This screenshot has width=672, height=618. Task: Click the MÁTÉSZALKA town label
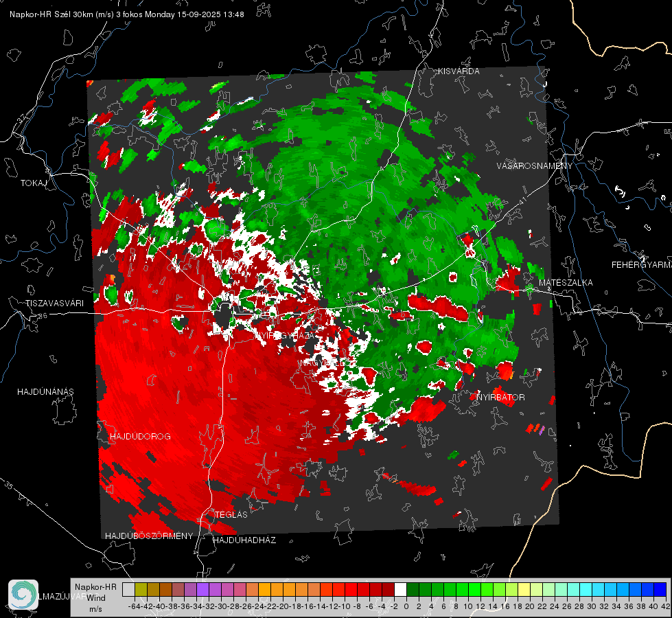(x=566, y=283)
